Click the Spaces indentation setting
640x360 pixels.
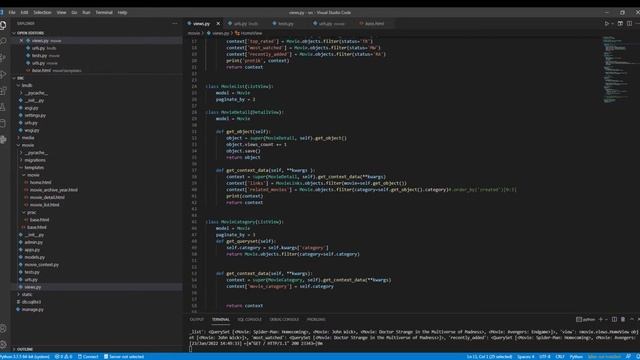click(x=526, y=357)
